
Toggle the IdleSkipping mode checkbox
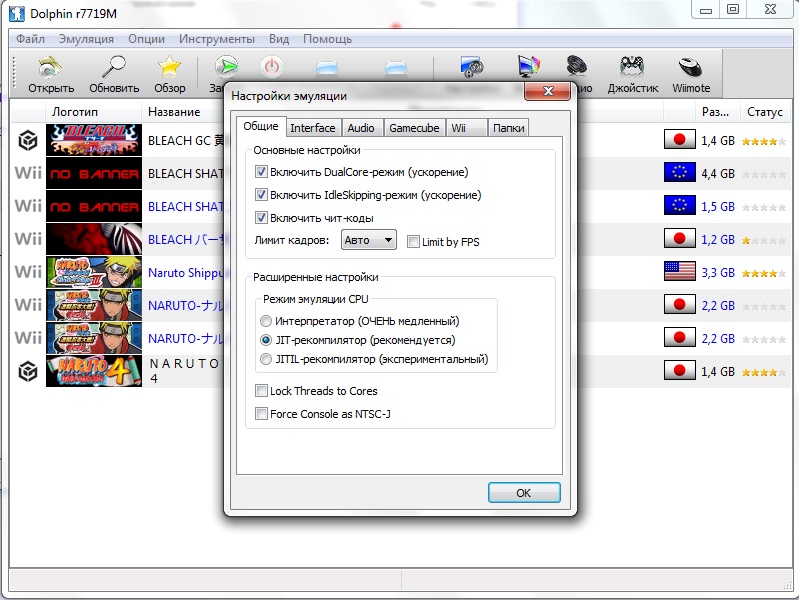coord(261,195)
